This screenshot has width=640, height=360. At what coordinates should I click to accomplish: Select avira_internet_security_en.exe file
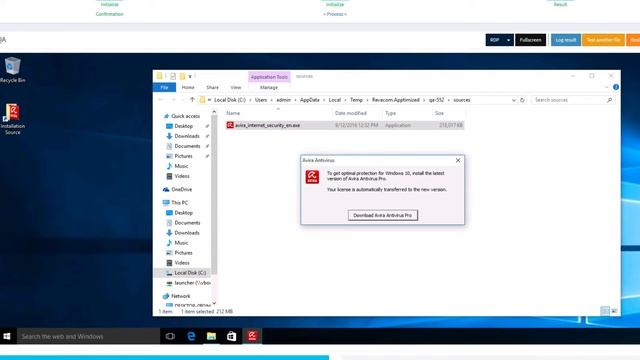344,125
